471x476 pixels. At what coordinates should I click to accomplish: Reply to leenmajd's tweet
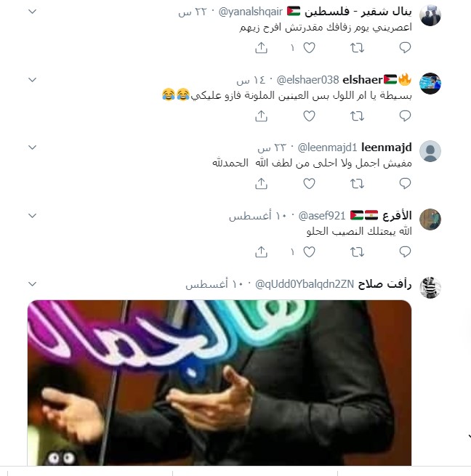tap(405, 184)
